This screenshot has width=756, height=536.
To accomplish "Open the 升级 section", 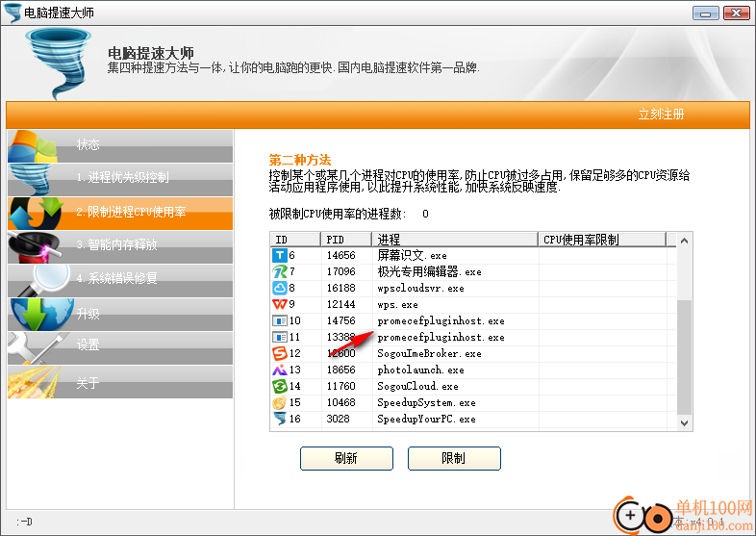I will pos(120,314).
